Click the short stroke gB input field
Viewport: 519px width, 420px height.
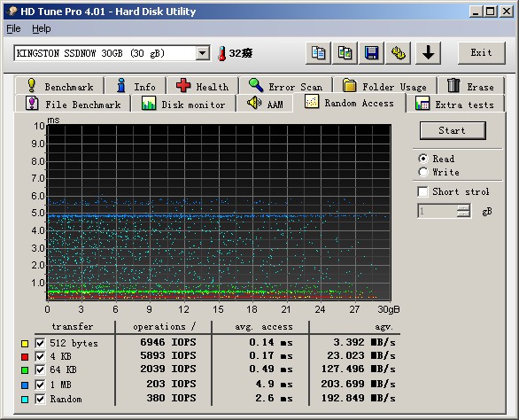point(438,211)
